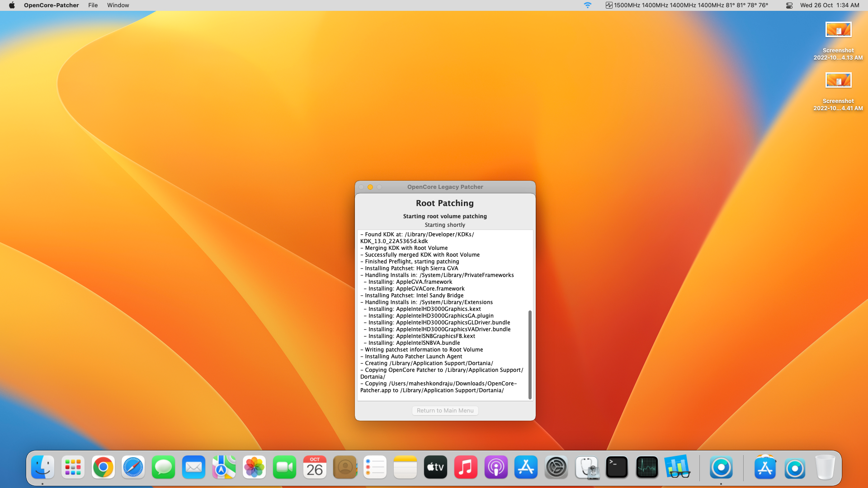Open System Settings gear icon
868x488 pixels.
click(556, 467)
